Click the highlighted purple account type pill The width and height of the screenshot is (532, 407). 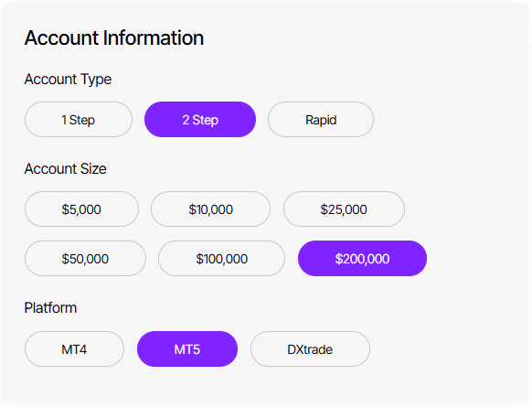click(200, 120)
